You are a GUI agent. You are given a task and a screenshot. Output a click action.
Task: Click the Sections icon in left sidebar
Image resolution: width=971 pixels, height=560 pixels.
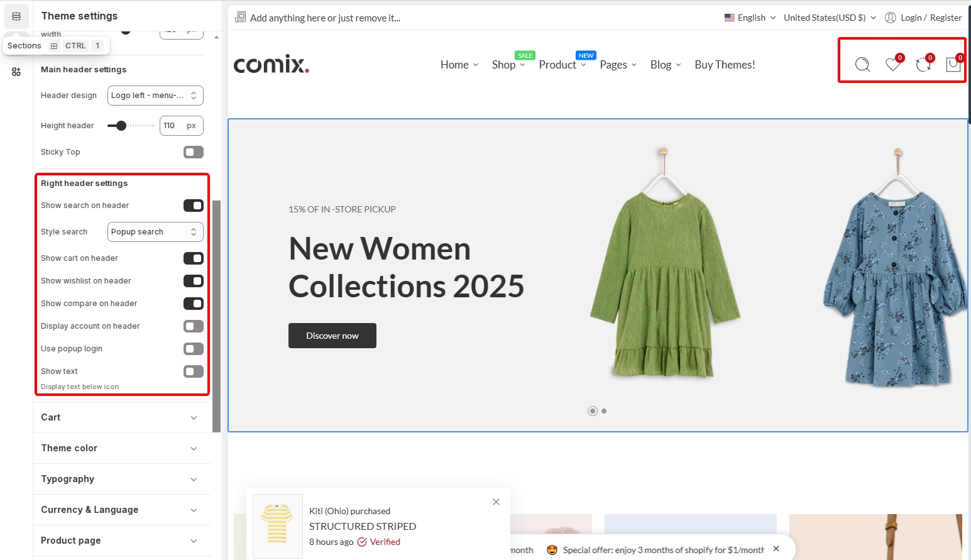(16, 16)
